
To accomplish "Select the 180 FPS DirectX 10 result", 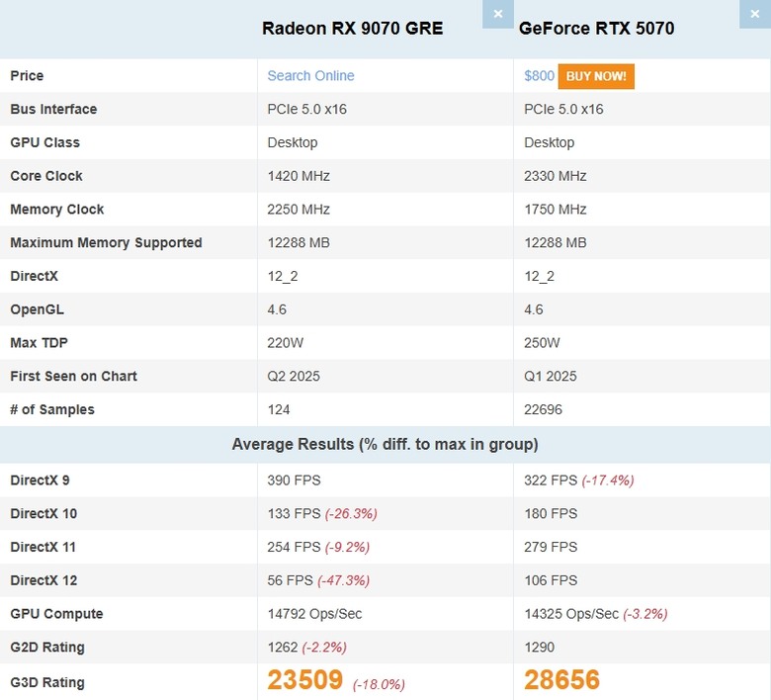I will [551, 513].
